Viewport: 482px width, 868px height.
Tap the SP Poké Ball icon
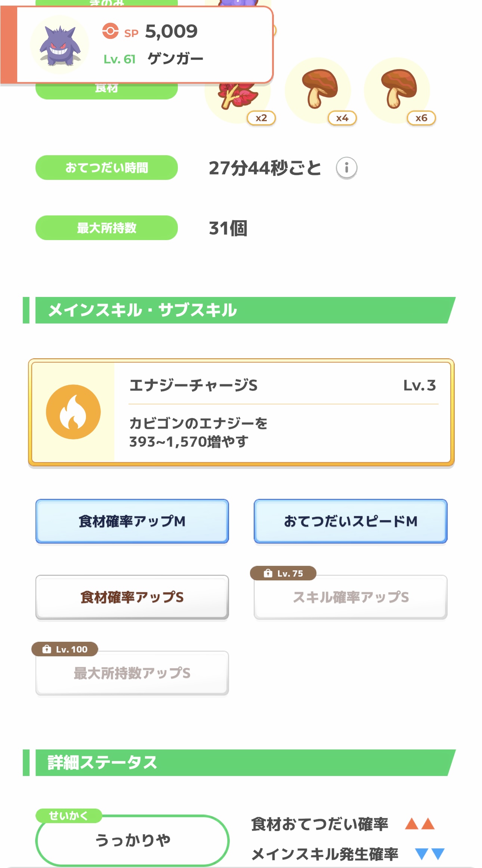pyautogui.click(x=110, y=31)
